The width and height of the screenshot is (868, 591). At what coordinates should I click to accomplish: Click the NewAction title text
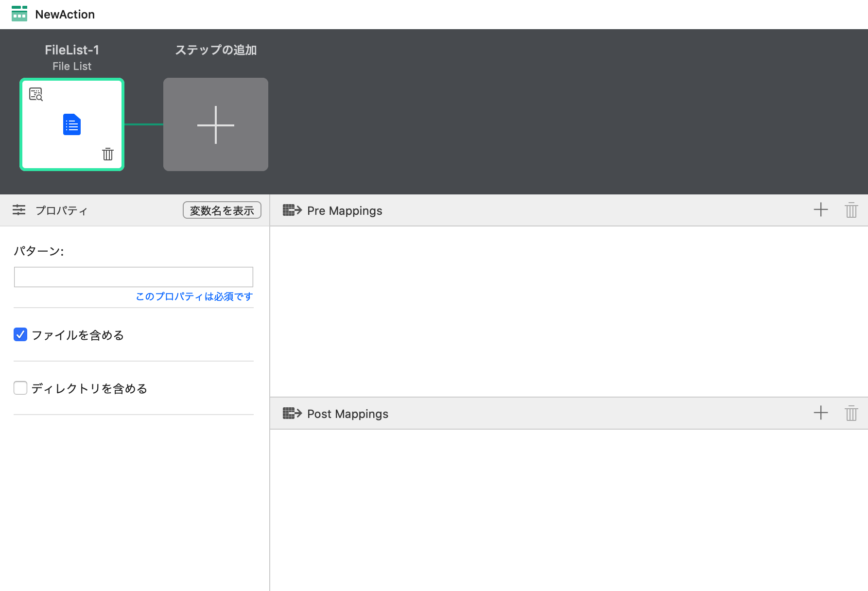[x=65, y=14]
